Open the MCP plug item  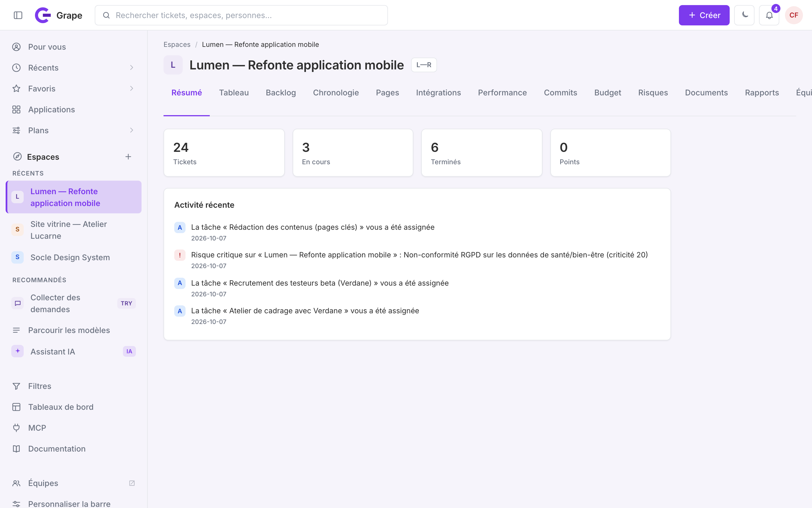[x=74, y=428]
